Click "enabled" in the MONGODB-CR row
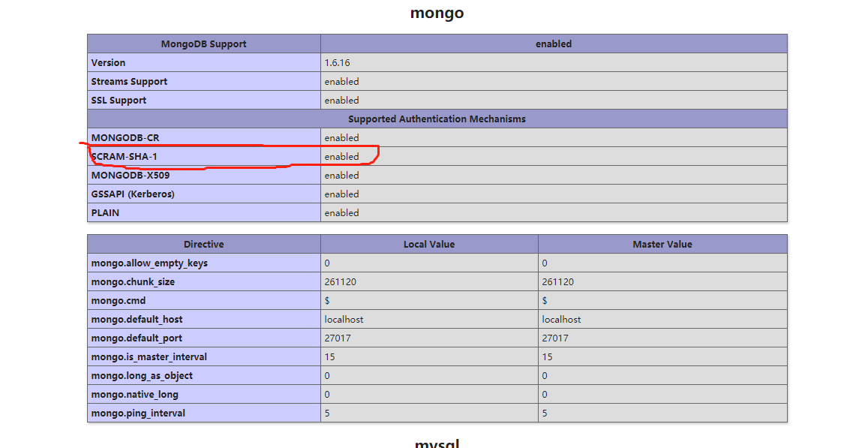 tap(341, 138)
